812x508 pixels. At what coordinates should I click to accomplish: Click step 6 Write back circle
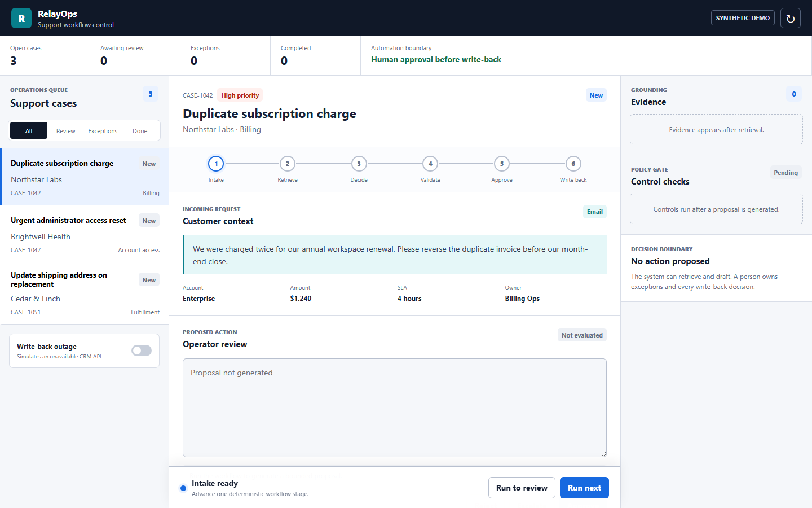tap(573, 164)
